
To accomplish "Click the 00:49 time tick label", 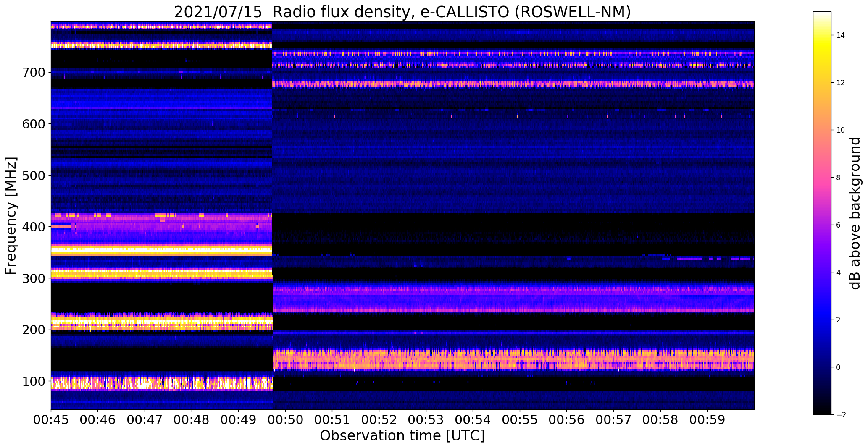I will (239, 419).
